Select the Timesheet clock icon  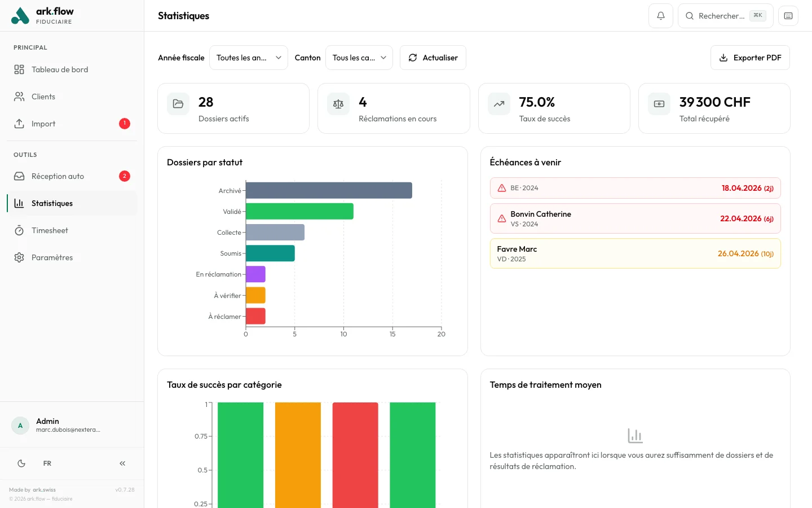(x=19, y=230)
